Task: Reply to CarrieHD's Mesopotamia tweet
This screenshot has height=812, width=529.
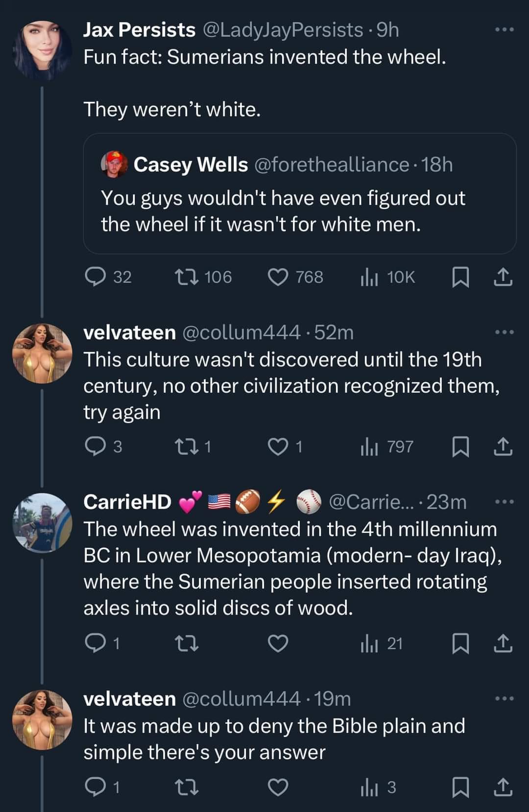Action: [x=93, y=643]
